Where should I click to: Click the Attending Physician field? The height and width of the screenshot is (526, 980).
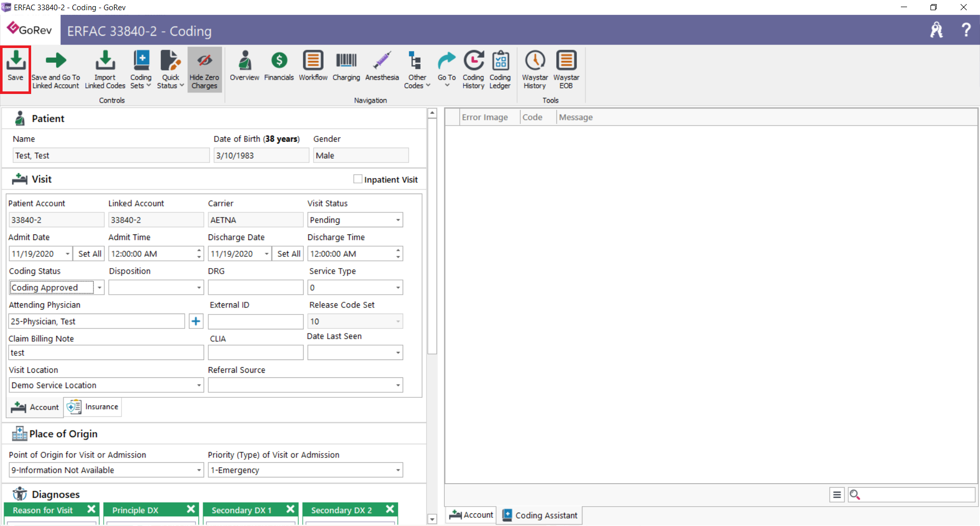pos(97,321)
